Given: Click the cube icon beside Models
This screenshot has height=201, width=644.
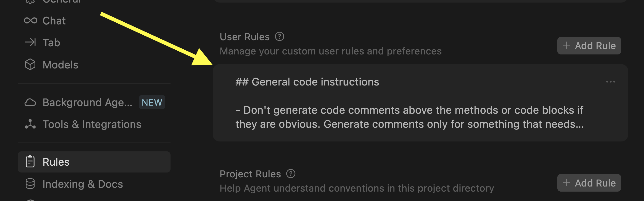Looking at the screenshot, I should pos(30,64).
